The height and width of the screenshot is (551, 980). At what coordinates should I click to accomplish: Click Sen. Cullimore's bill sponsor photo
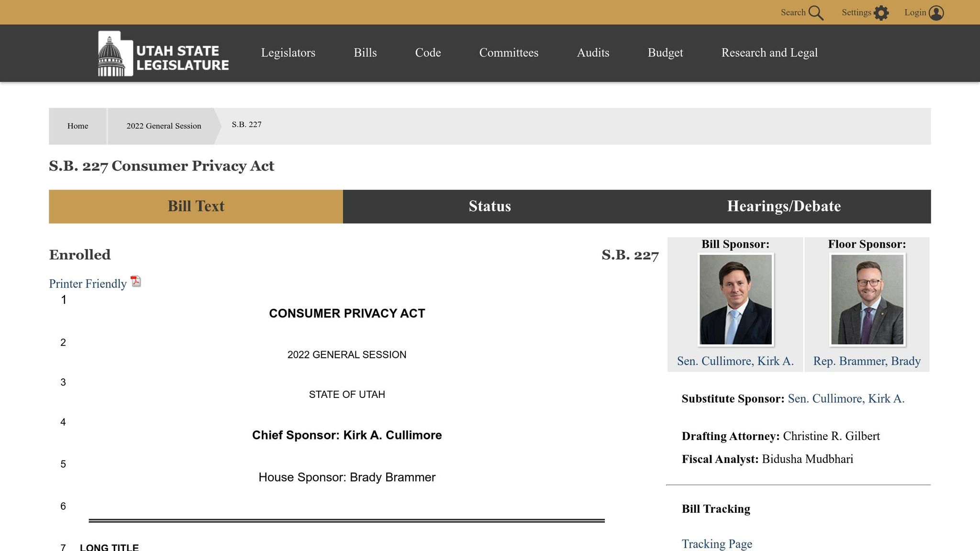tap(735, 299)
